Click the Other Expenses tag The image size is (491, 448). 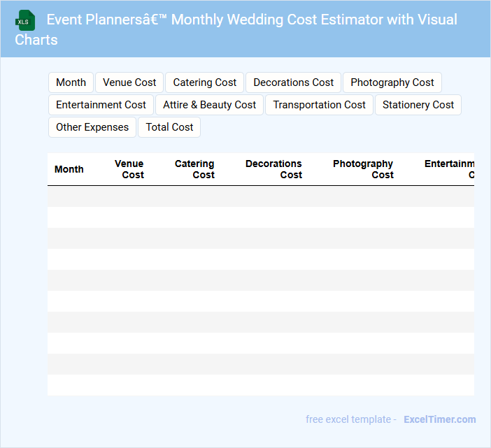pos(92,127)
